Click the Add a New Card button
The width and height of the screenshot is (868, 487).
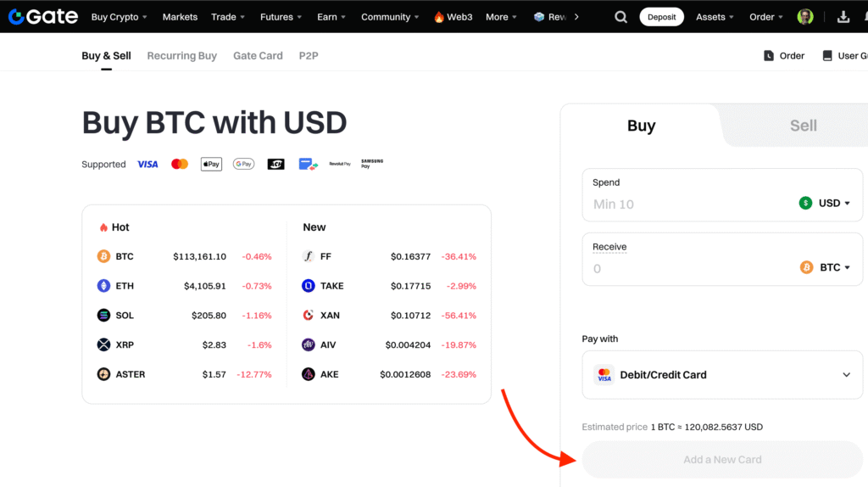click(722, 460)
